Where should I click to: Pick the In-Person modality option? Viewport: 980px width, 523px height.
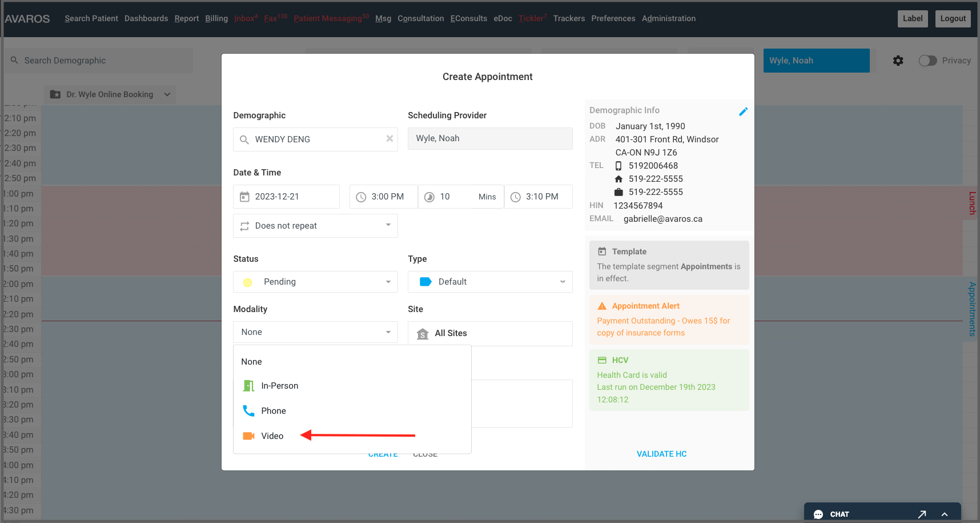click(x=279, y=386)
